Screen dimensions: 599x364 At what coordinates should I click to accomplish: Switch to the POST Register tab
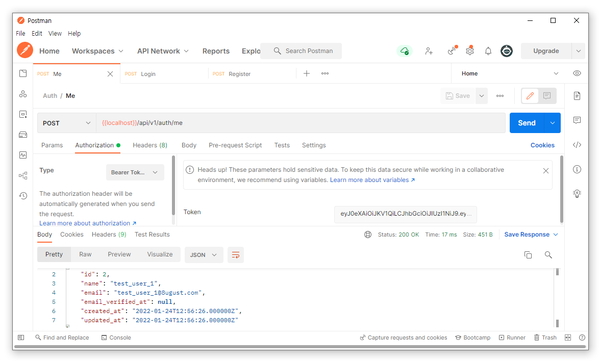coord(252,73)
